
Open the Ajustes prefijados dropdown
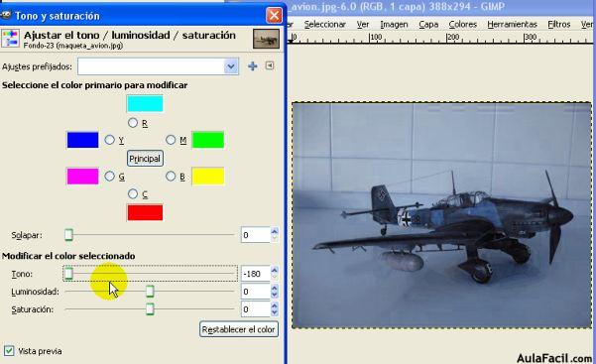pos(158,66)
